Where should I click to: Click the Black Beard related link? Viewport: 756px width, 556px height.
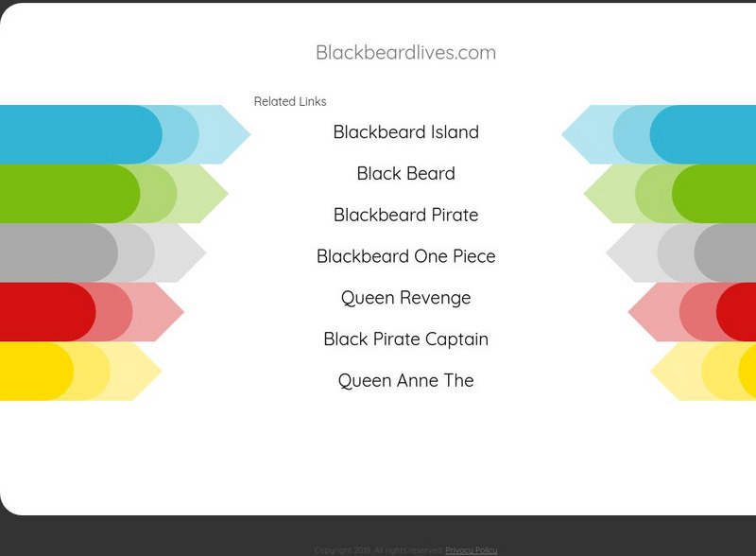[x=405, y=174]
